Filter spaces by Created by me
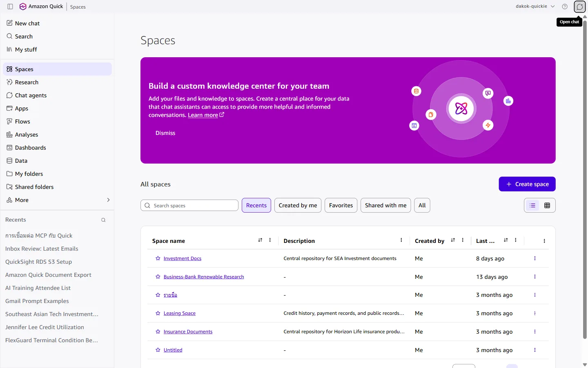 (x=298, y=205)
